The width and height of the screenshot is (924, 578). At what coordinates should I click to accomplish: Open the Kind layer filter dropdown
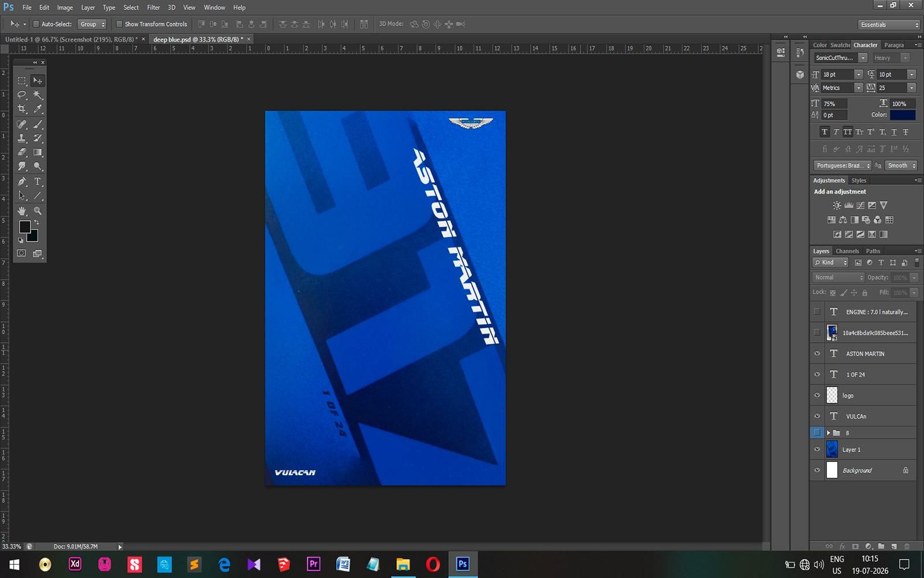click(830, 262)
